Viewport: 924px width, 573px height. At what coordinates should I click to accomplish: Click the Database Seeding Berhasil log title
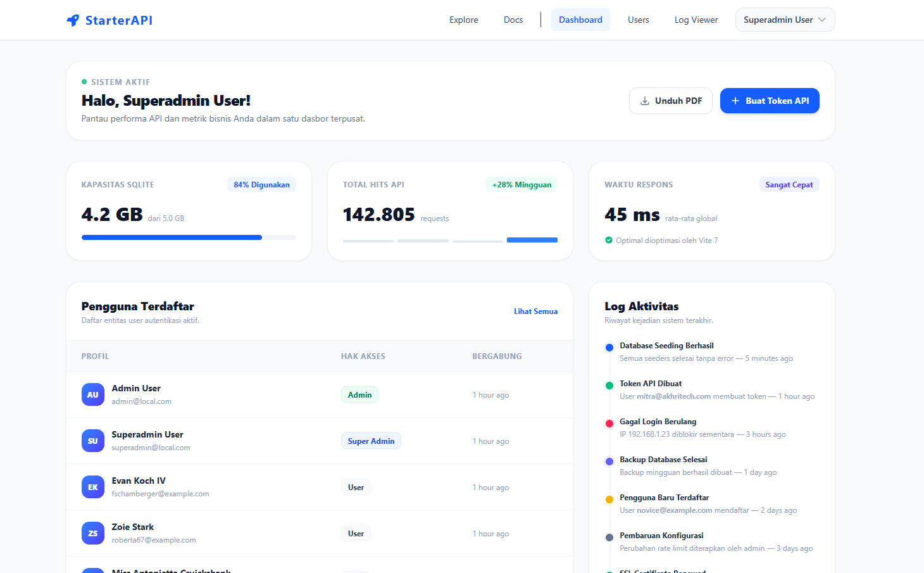tap(666, 346)
